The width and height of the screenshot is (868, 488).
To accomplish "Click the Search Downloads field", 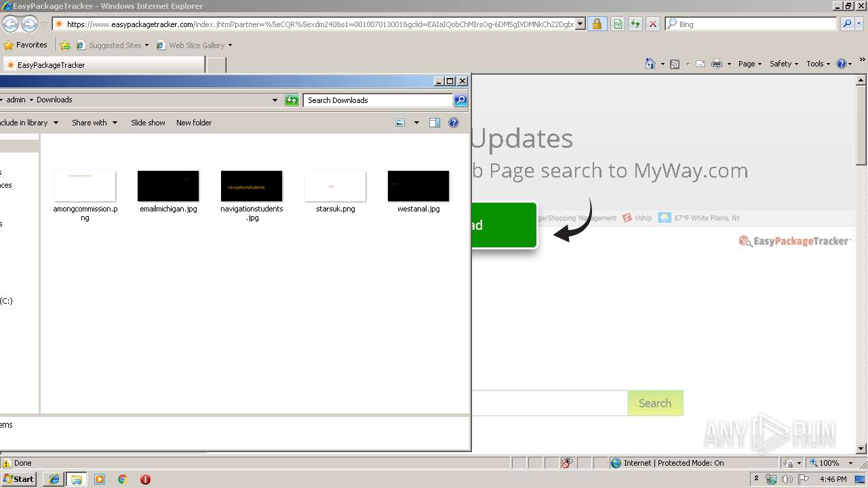I will (378, 100).
